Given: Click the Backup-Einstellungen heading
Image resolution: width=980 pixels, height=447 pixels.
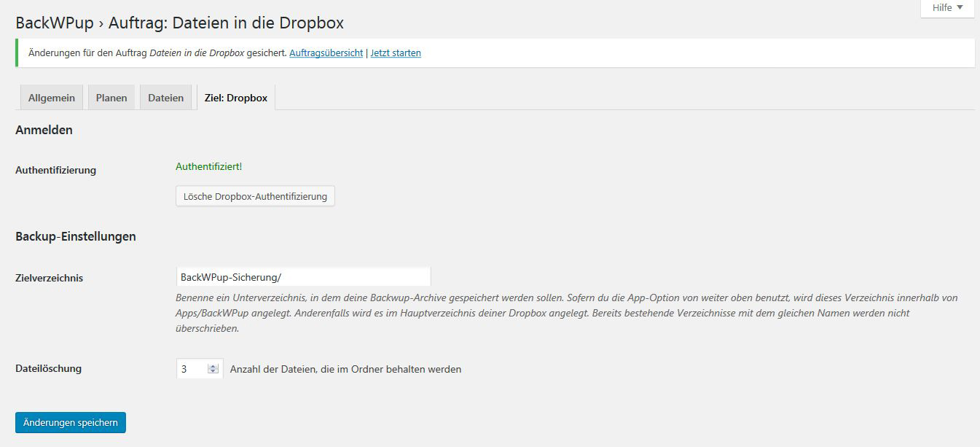Looking at the screenshot, I should (76, 236).
